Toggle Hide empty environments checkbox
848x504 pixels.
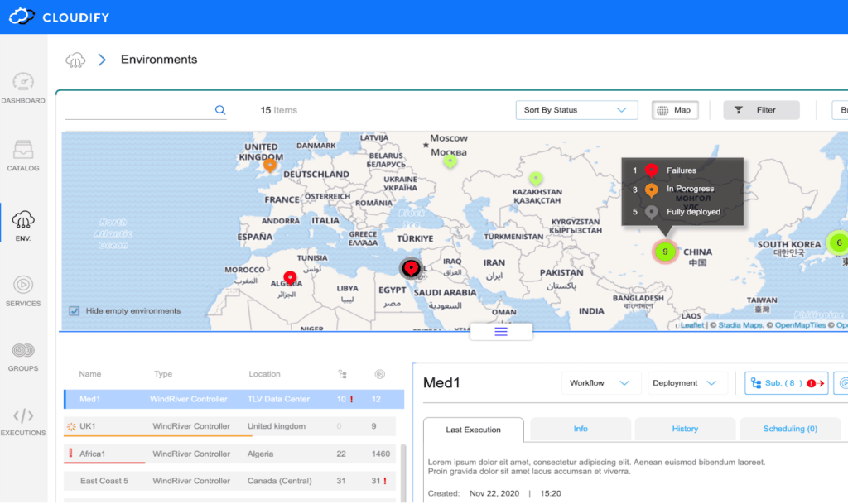pos(74,310)
